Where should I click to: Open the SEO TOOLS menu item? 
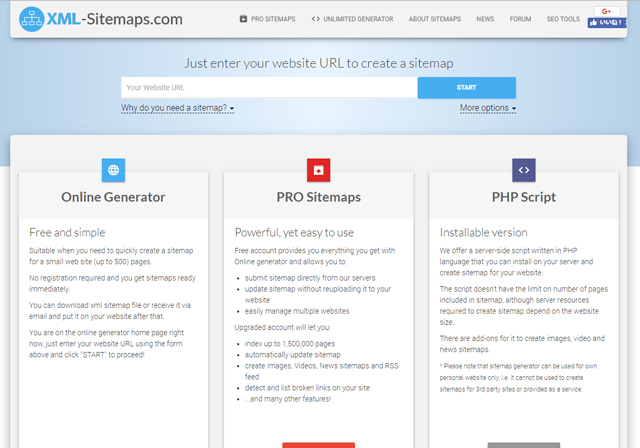[x=563, y=19]
